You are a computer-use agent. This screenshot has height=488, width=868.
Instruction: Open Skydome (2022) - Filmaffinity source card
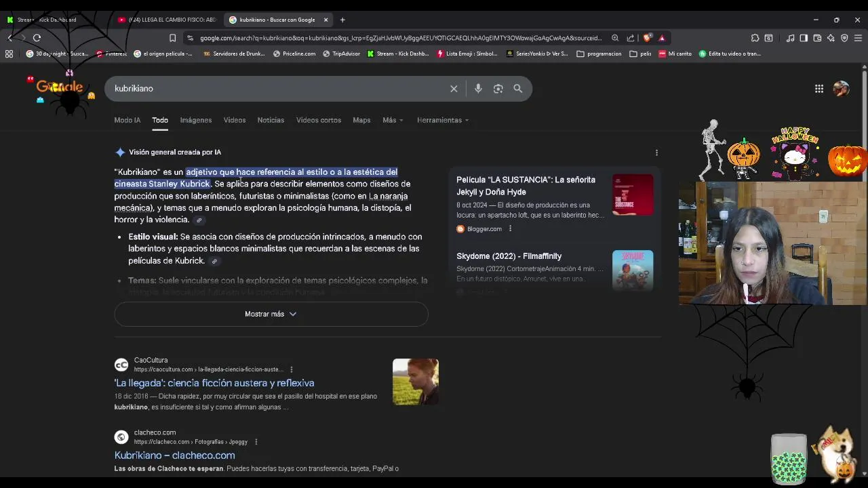click(x=554, y=270)
